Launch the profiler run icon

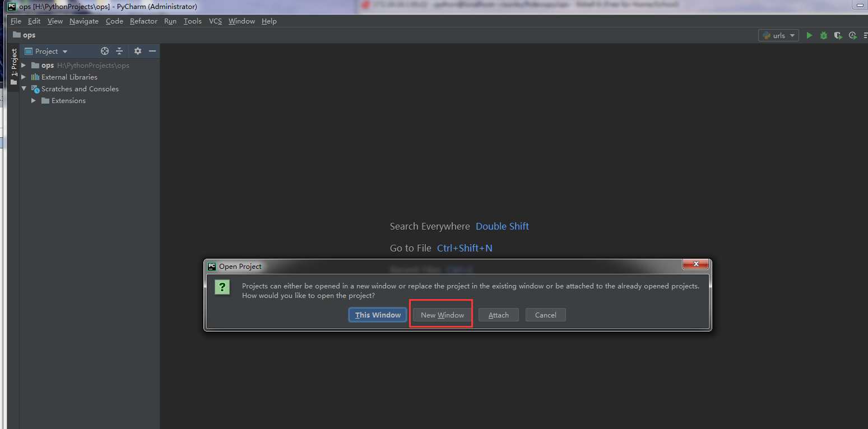click(x=852, y=35)
